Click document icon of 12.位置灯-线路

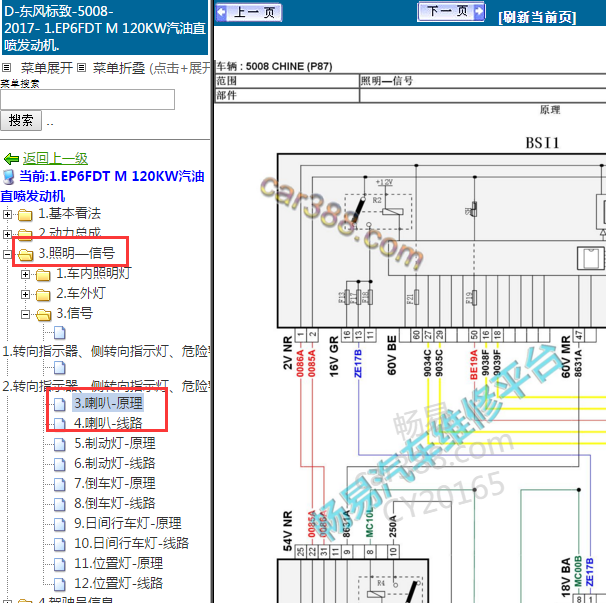[x=60, y=585]
